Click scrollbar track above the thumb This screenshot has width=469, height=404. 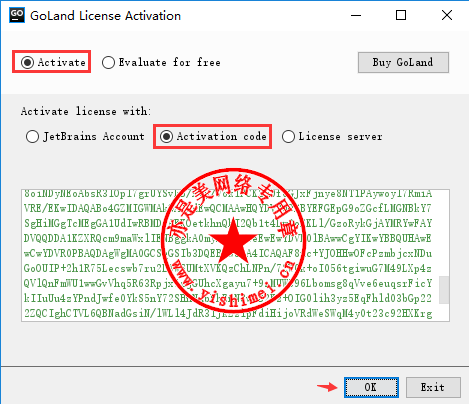coord(444,233)
